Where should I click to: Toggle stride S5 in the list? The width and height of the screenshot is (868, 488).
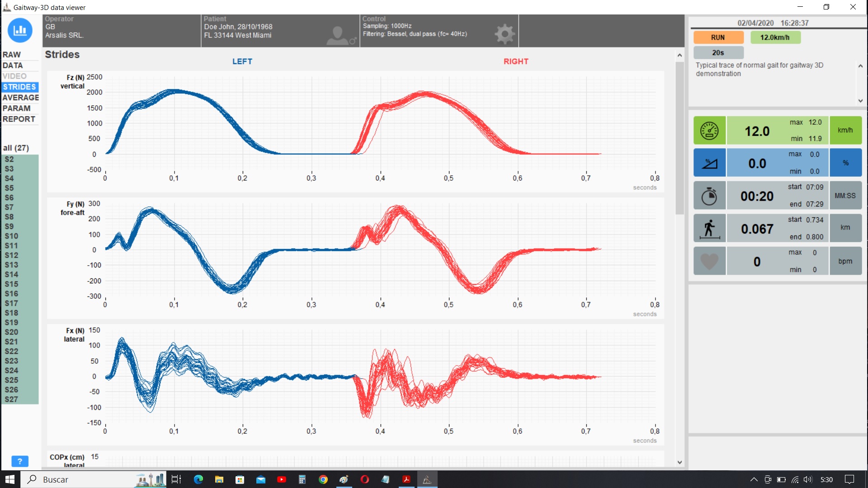tap(9, 188)
